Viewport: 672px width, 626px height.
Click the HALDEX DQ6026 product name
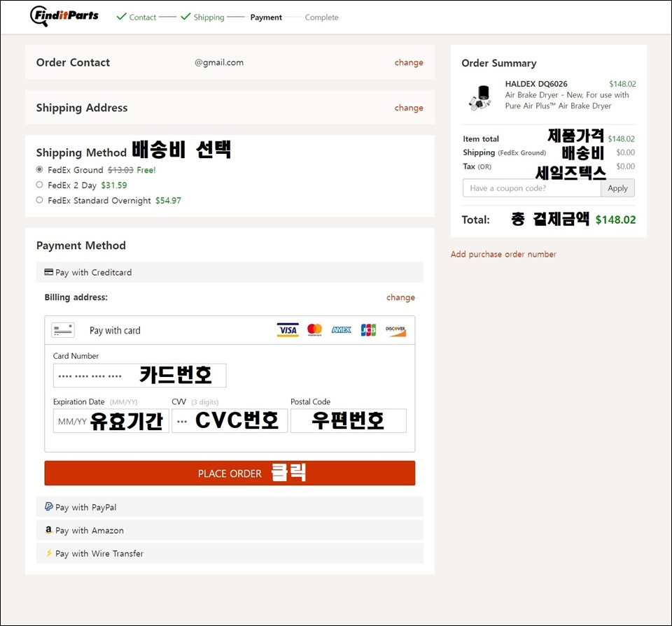click(x=536, y=84)
